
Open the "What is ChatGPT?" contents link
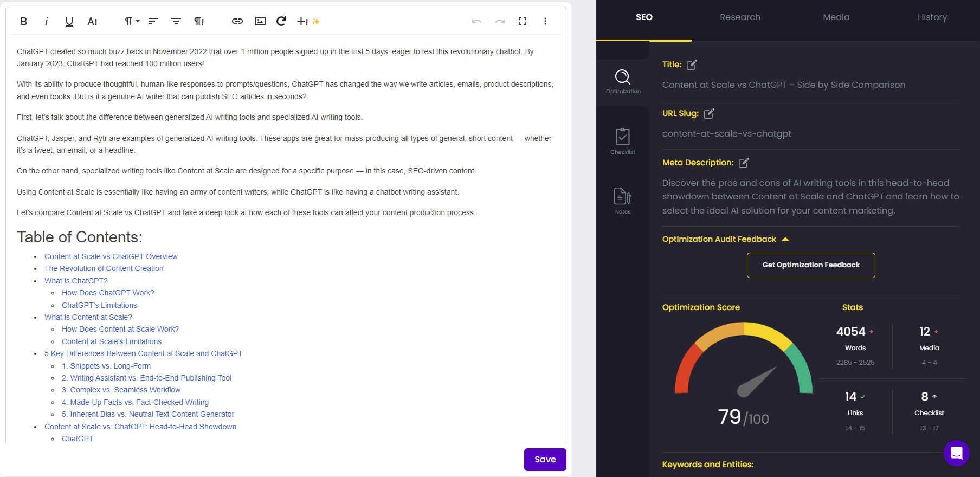[76, 281]
